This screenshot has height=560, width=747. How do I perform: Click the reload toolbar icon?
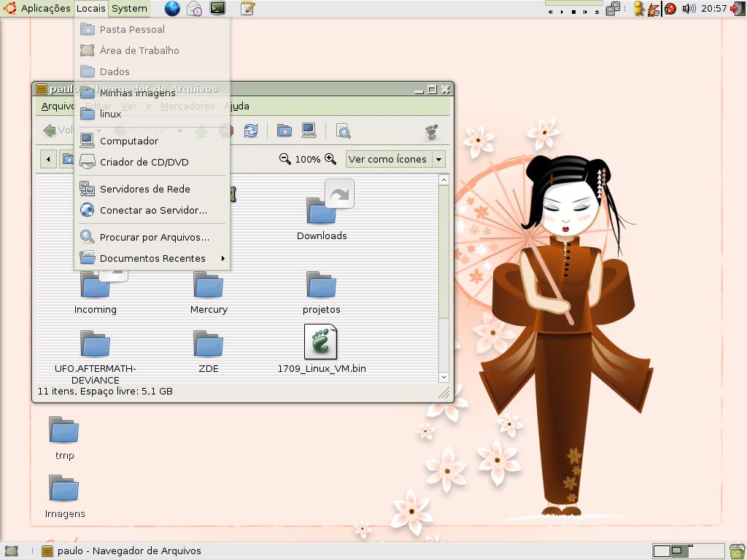(x=251, y=131)
